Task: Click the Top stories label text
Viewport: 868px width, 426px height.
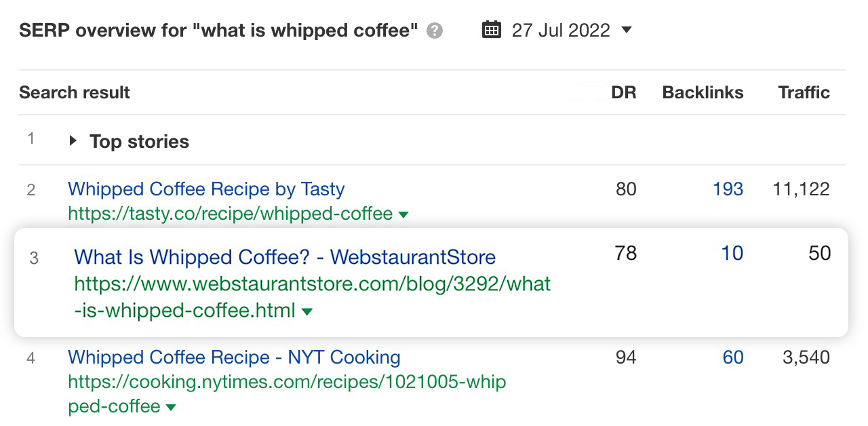Action: point(138,141)
